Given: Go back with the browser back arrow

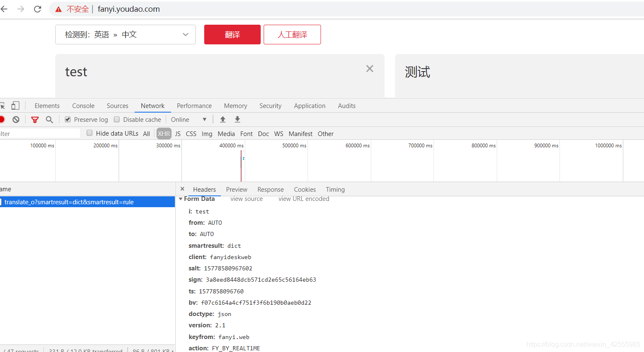Looking at the screenshot, I should point(4,9).
